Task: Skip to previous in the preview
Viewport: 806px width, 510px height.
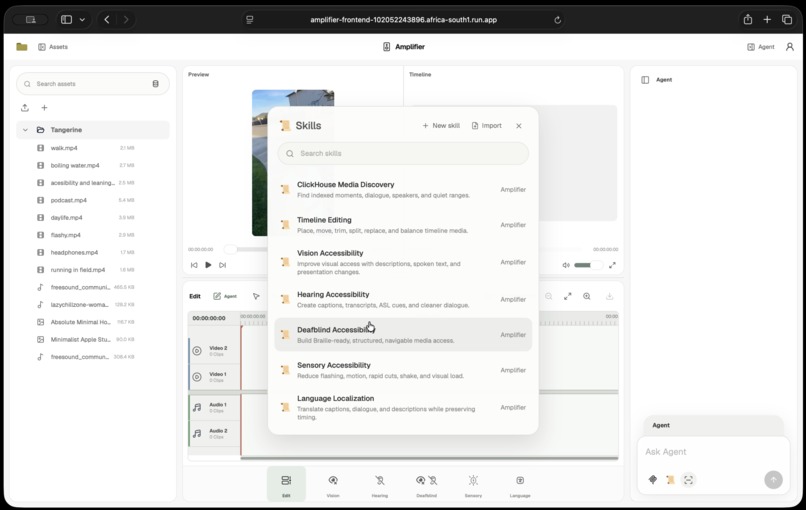Action: tap(194, 265)
